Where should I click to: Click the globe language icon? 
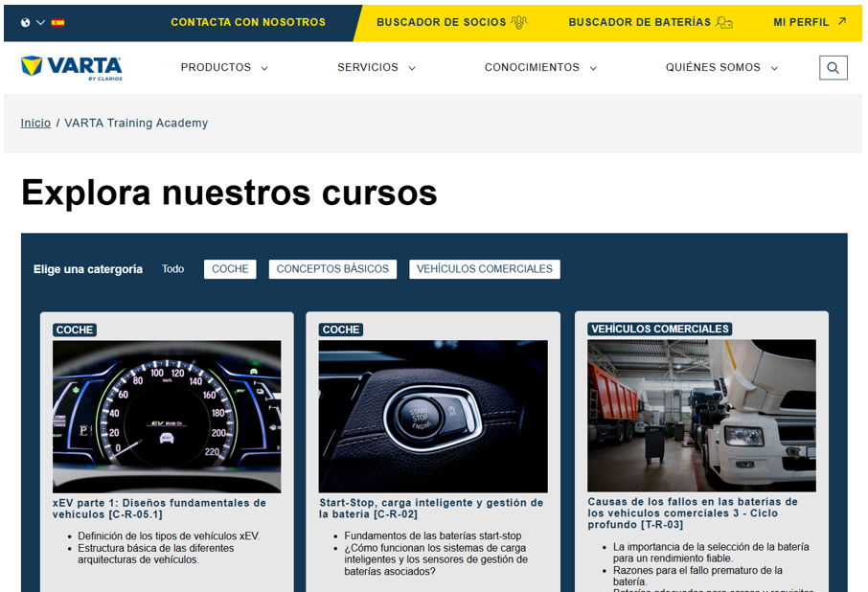25,22
